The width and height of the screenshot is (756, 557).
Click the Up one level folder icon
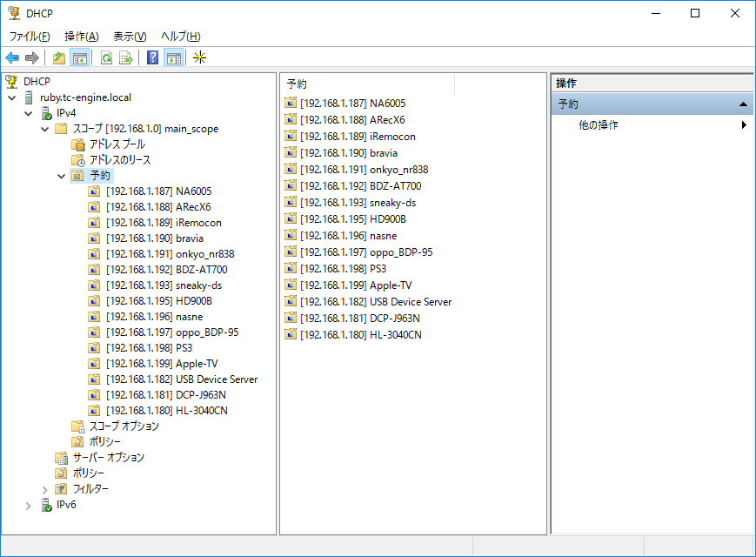click(x=59, y=57)
